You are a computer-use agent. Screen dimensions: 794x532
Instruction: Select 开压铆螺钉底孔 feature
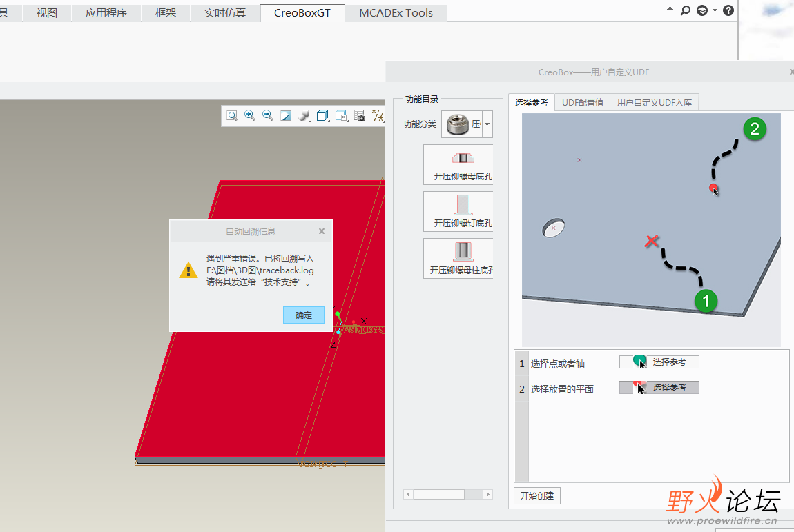458,212
